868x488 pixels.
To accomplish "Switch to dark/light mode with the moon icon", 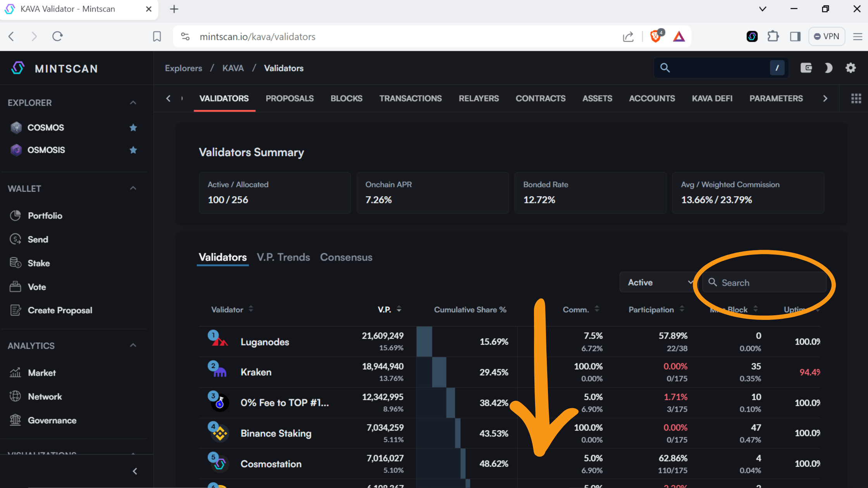I will [x=828, y=68].
